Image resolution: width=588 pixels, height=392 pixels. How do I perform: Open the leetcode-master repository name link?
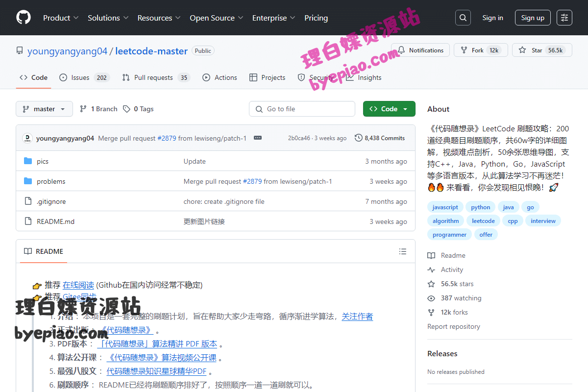tap(151, 51)
